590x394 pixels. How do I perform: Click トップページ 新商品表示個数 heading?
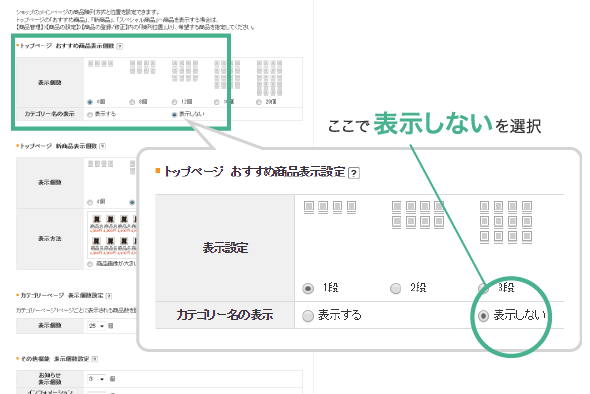click(x=58, y=146)
